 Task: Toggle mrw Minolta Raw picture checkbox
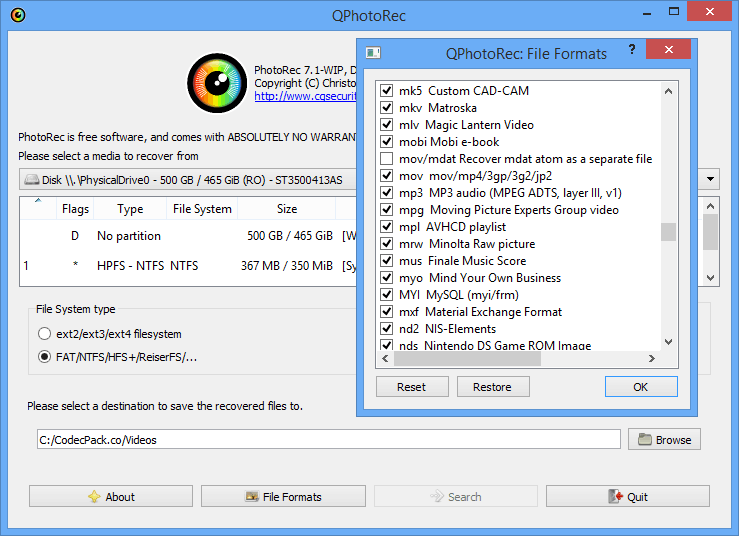(386, 243)
